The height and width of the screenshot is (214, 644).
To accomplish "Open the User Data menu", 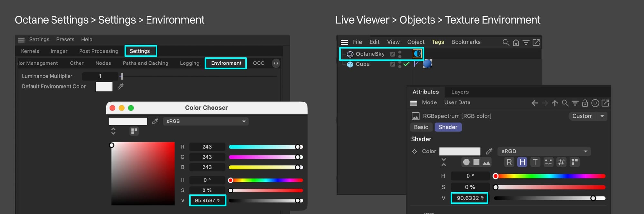I will click(x=457, y=102).
